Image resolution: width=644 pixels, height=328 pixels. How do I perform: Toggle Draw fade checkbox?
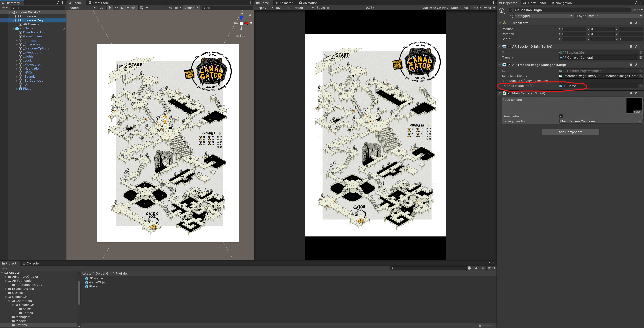point(561,116)
